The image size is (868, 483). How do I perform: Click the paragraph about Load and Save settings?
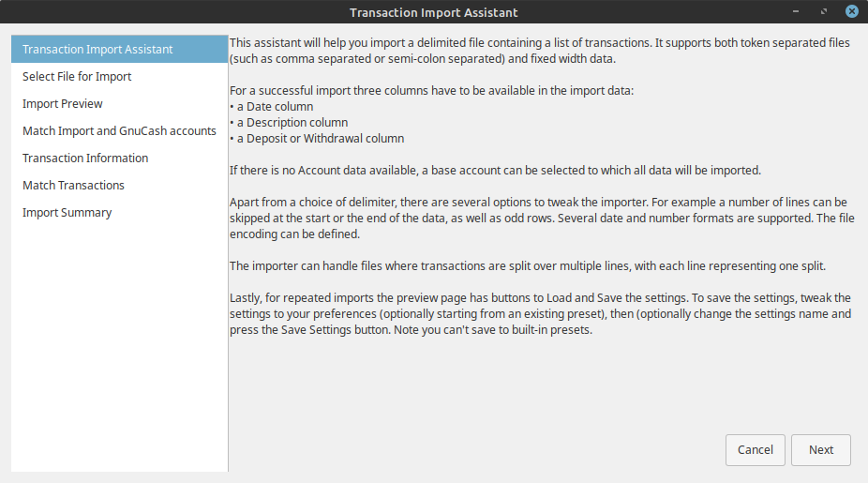(540, 314)
